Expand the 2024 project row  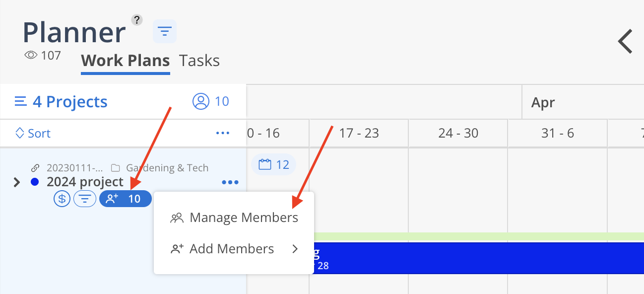pos(17,182)
